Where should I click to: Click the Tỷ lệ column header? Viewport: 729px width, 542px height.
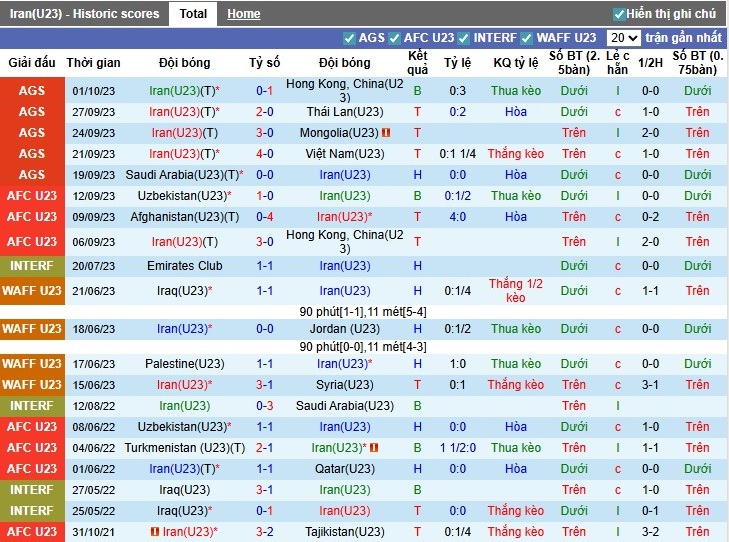coord(457,63)
